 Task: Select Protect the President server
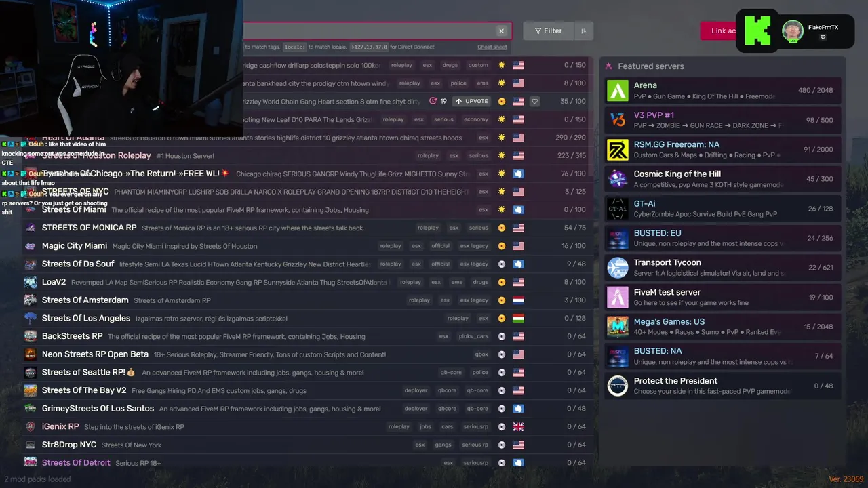pyautogui.click(x=723, y=386)
